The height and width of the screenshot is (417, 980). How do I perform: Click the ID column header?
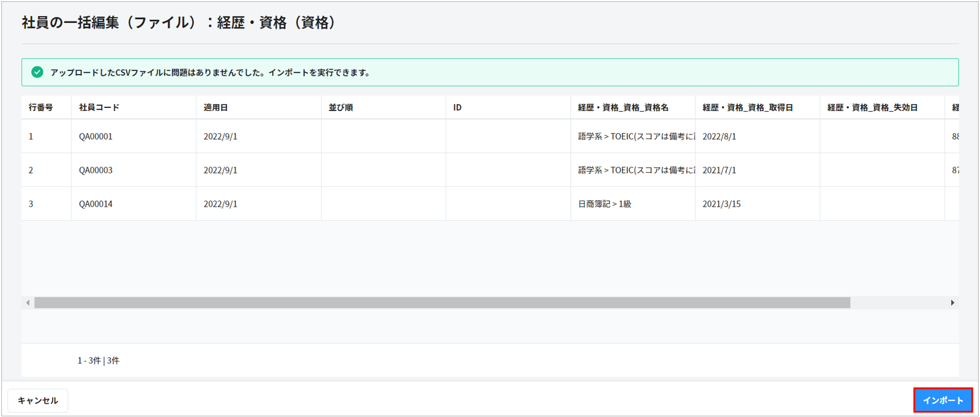(x=457, y=107)
